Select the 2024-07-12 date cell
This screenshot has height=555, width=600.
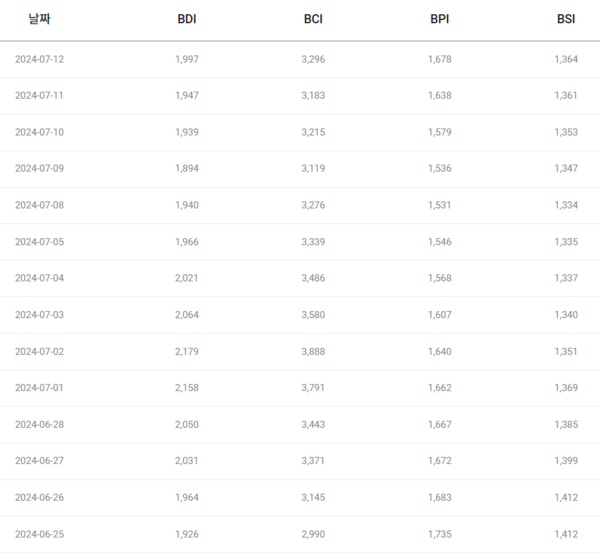click(x=39, y=59)
